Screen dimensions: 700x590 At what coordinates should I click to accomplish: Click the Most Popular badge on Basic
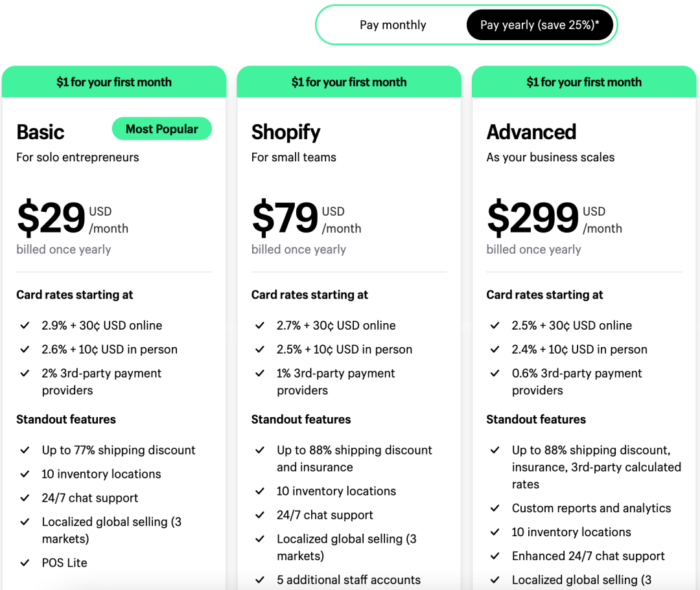point(161,129)
